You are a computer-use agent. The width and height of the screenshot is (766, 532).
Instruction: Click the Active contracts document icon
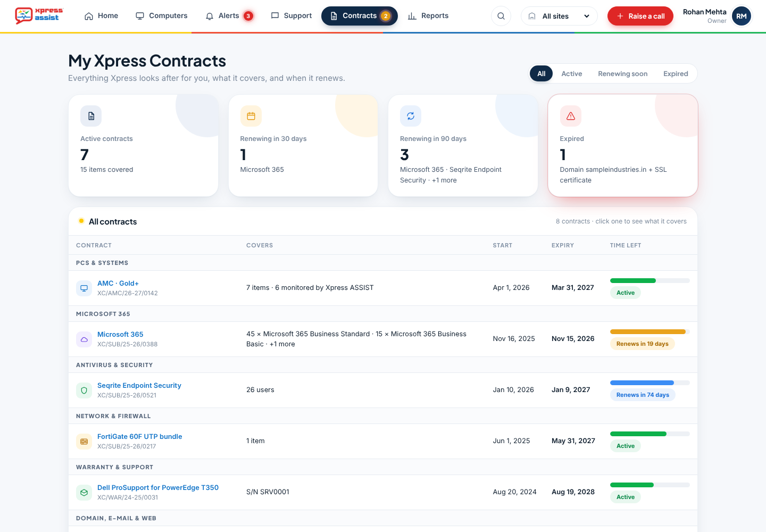tap(91, 116)
